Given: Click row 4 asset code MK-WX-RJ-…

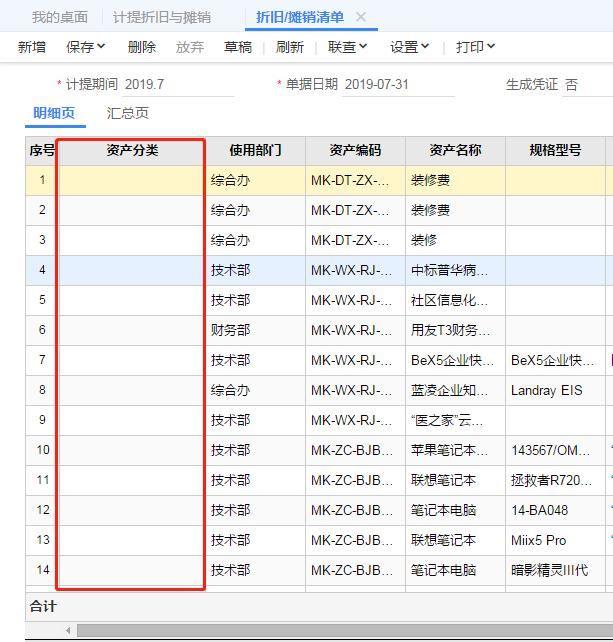Looking at the screenshot, I should point(351,270).
